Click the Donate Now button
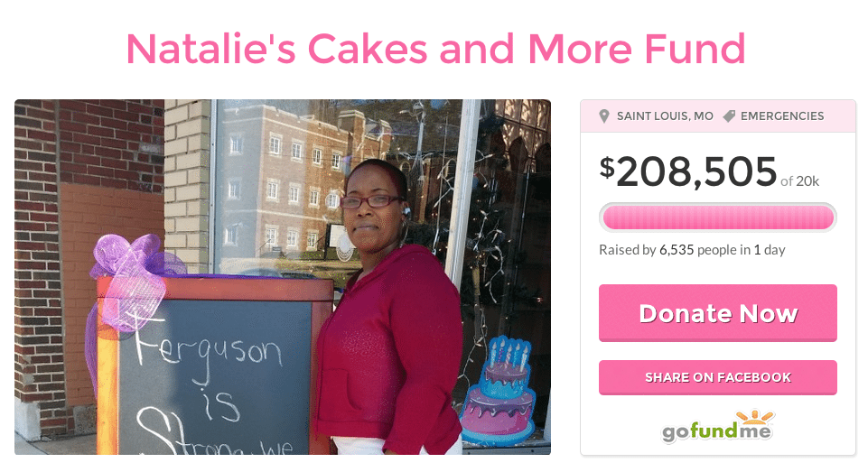Screen dimensions: 868x472 tap(718, 313)
